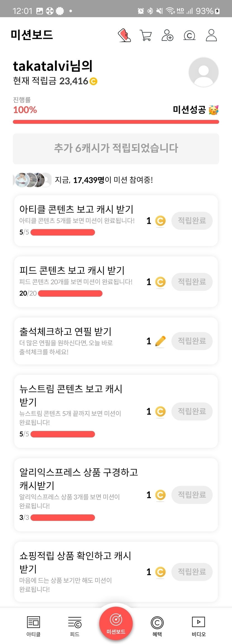Tap 적립완료 on the 아티클 콘텐츠 mission
Viewport: 232px width, 644px height.
click(192, 221)
